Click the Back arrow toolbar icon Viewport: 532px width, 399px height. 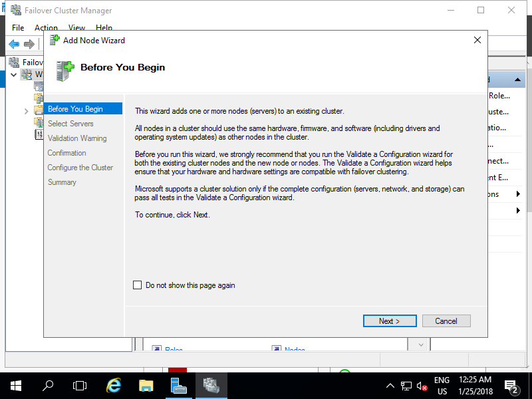[x=14, y=44]
